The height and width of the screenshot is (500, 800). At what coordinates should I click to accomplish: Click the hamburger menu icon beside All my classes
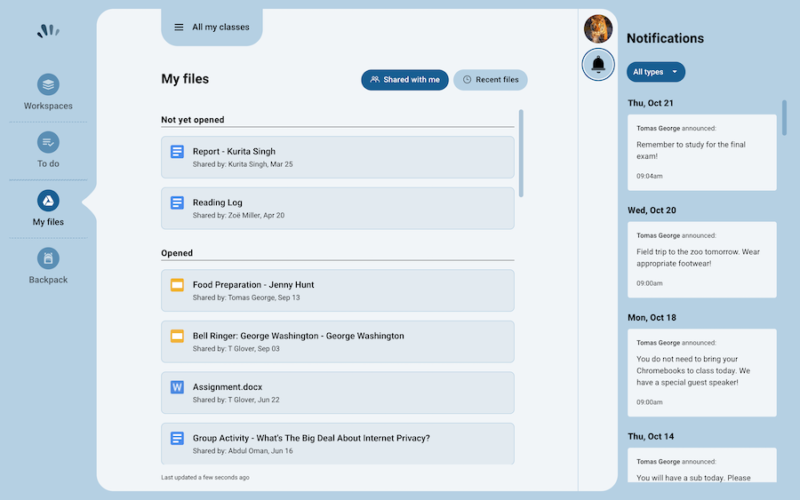tap(179, 27)
